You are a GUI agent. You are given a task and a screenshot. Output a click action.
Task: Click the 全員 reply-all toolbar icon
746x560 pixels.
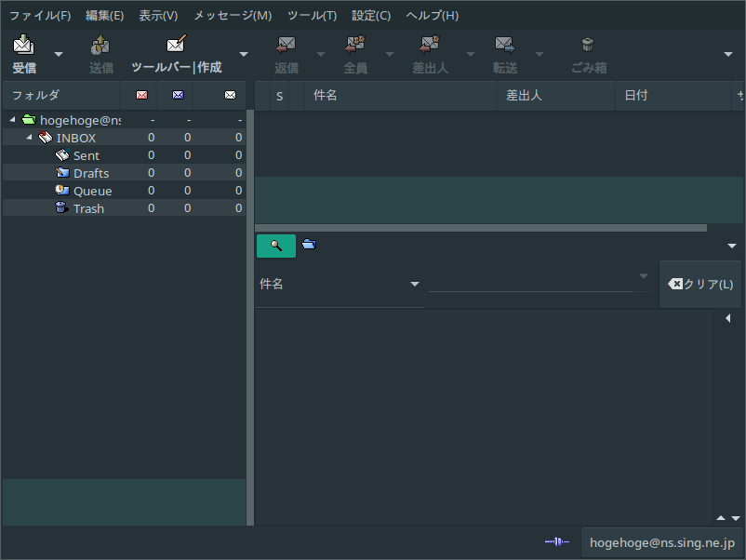pos(355,46)
